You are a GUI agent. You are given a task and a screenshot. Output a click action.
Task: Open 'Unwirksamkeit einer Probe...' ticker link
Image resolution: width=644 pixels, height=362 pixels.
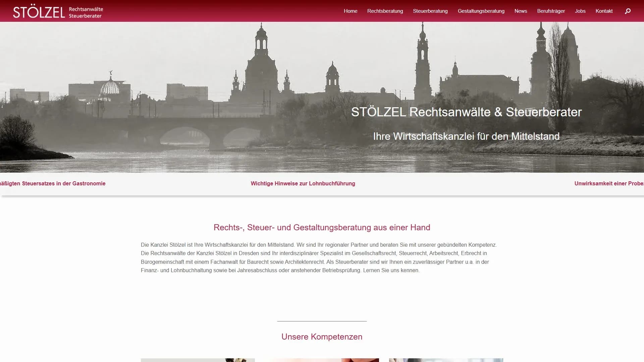point(609,183)
